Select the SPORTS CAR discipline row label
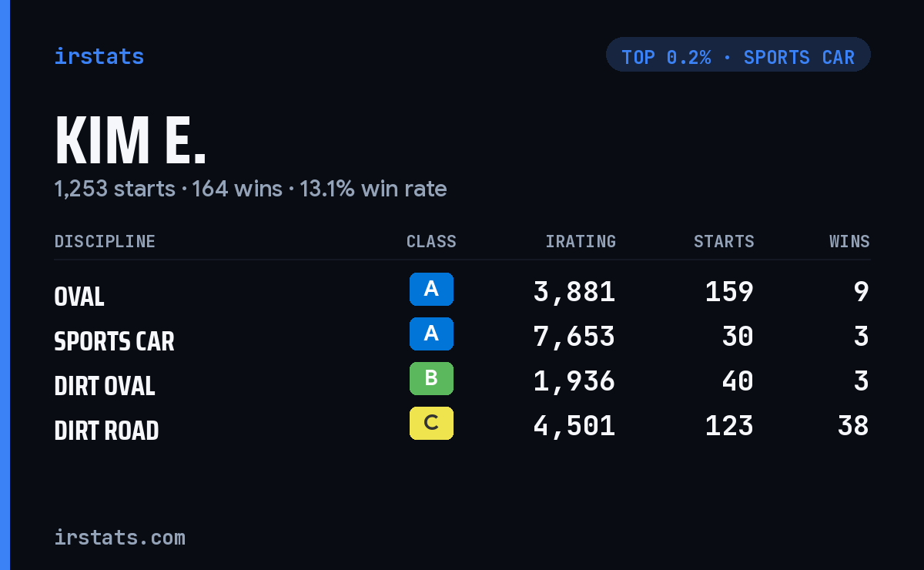The image size is (924, 570). tap(114, 341)
